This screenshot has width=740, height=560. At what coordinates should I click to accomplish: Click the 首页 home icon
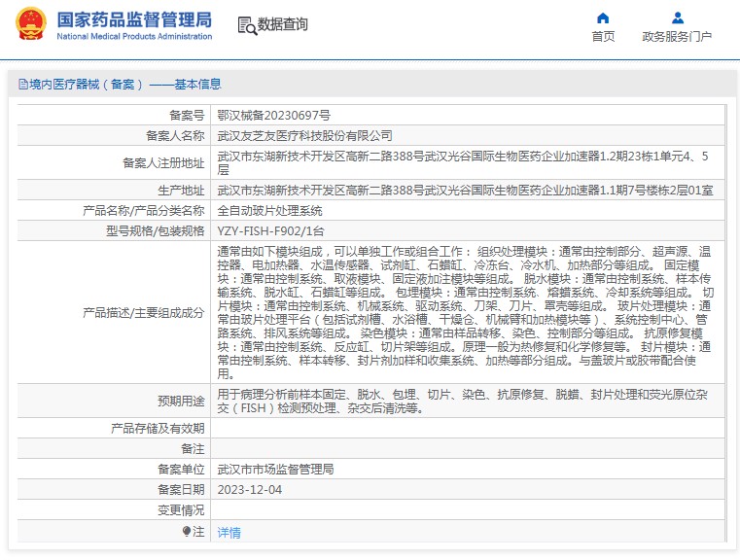[603, 17]
